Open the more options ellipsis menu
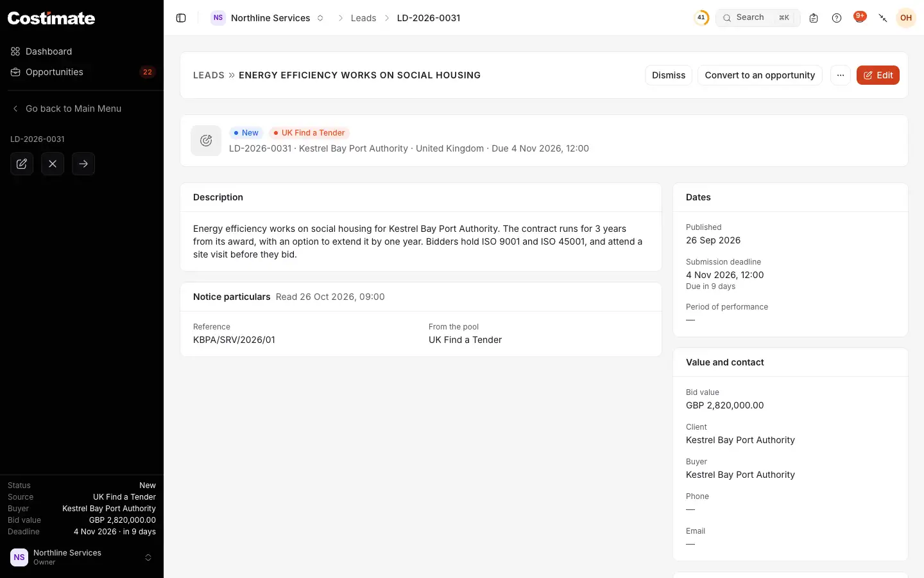This screenshot has height=578, width=924. 841,75
